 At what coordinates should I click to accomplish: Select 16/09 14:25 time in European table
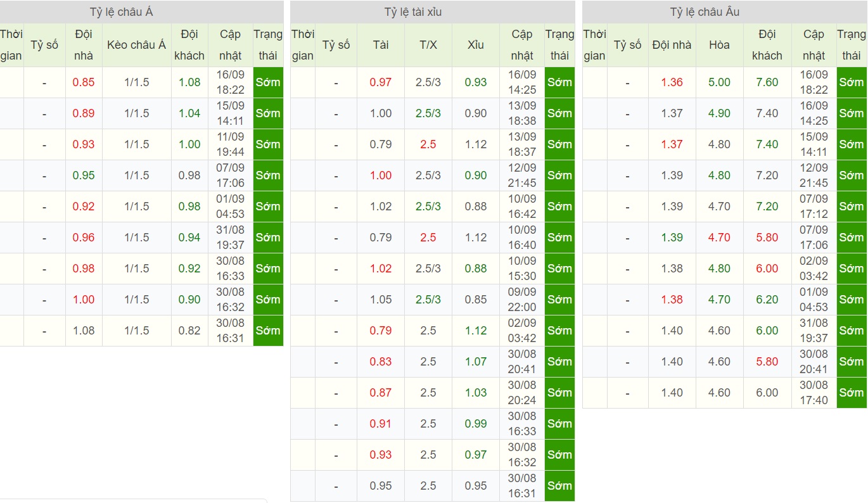coord(814,113)
